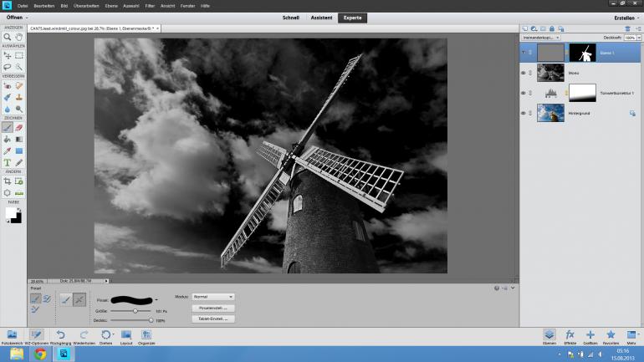Viewport: 644px width, 362px height.
Task: Toggle visibility of Mono layer
Action: click(x=524, y=73)
